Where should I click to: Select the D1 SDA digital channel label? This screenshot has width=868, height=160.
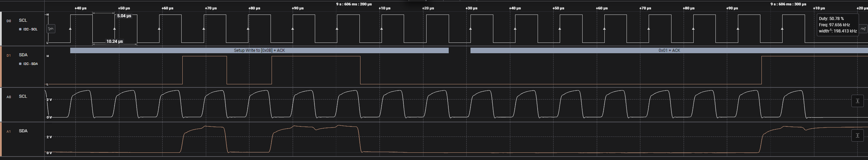pos(23,55)
